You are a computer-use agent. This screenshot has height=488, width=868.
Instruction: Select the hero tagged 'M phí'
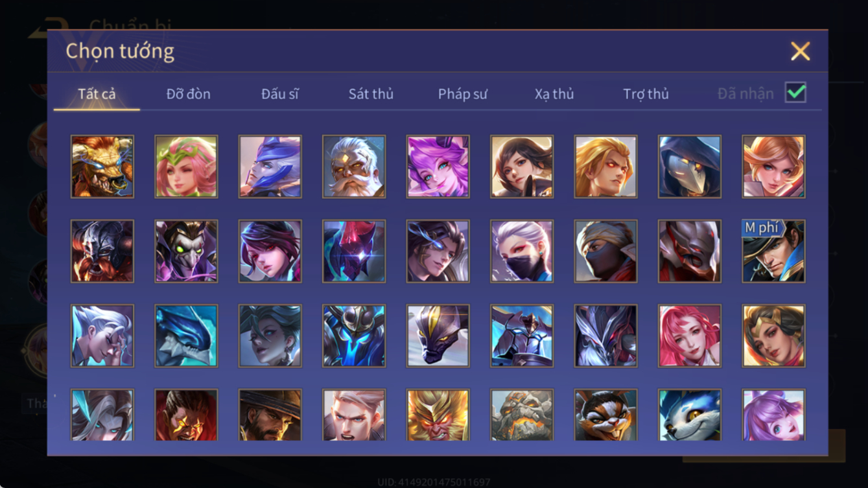(774, 251)
